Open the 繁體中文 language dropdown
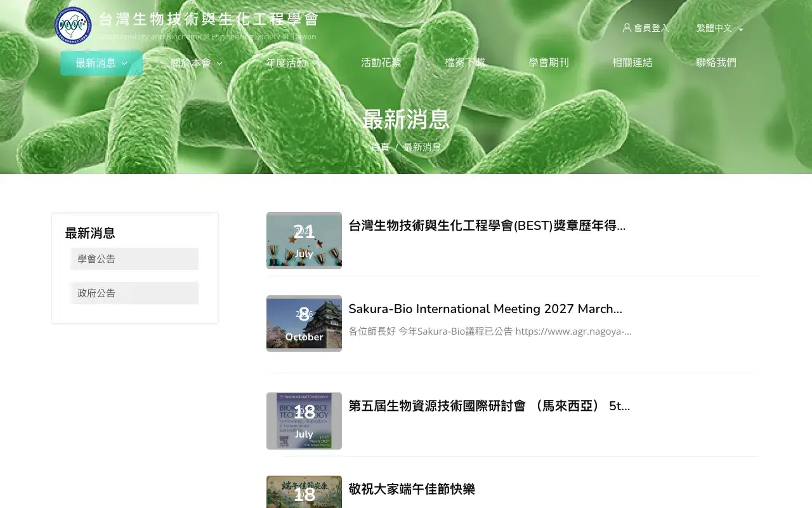The image size is (812, 508). coord(719,29)
